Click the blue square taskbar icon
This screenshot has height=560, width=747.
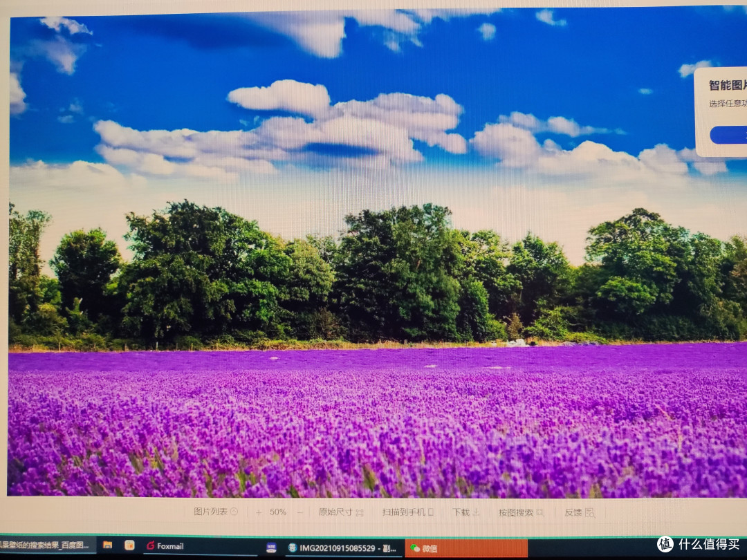click(271, 548)
